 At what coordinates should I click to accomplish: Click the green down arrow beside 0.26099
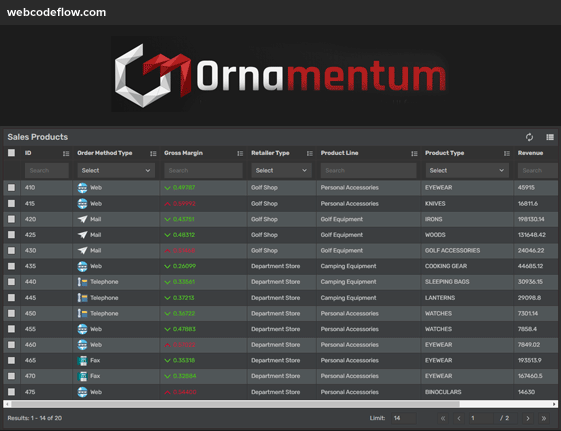point(167,266)
